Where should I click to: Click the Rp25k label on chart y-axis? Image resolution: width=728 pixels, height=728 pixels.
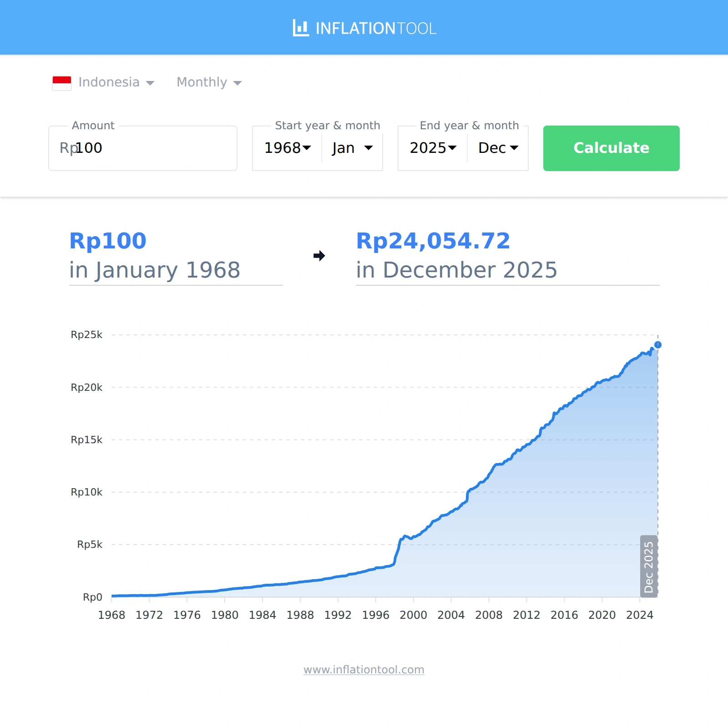[86, 335]
